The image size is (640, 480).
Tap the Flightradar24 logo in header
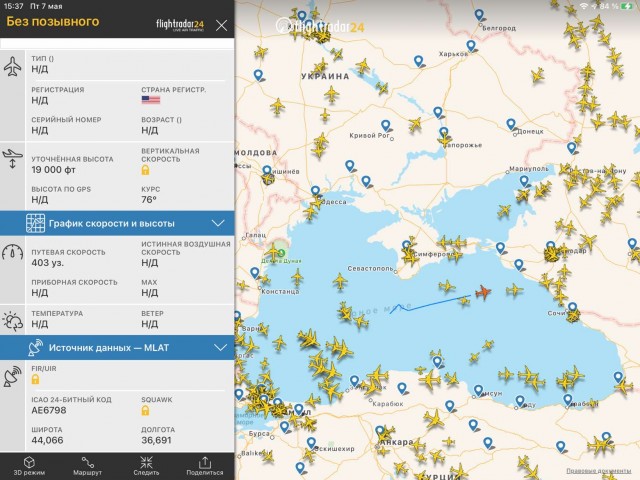click(180, 24)
